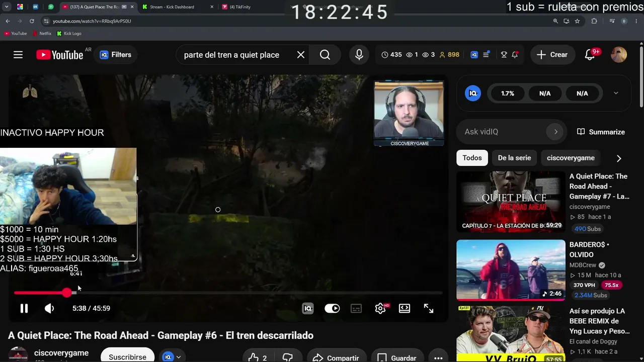Viewport: 644px width, 362px height.
Task: Click the Compartir button
Action: 337,357
